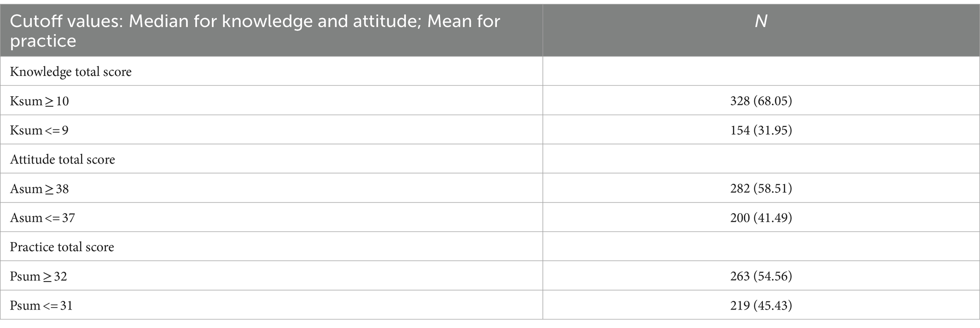Click the Cutoff values column header

pos(272,31)
